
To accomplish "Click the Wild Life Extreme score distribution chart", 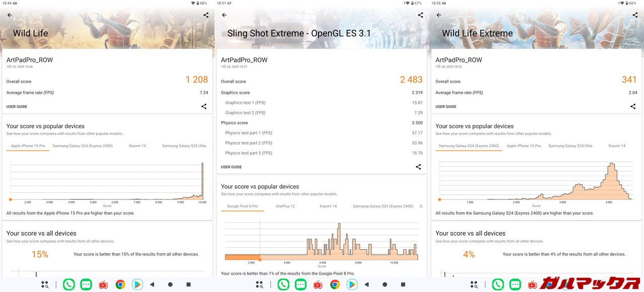I will click(536, 181).
